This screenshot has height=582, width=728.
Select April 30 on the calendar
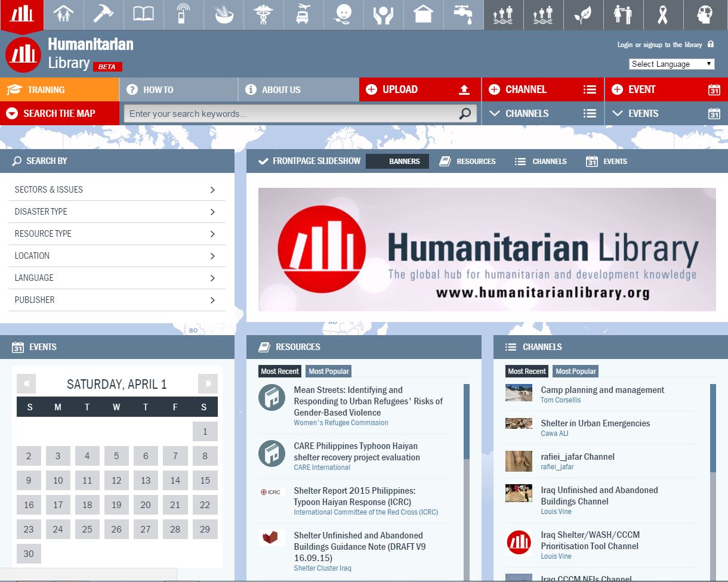pyautogui.click(x=29, y=554)
